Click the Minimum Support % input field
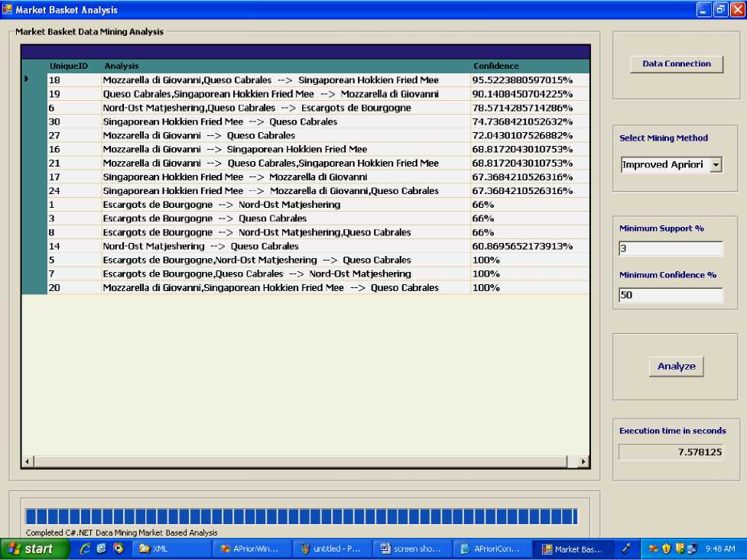Image resolution: width=747 pixels, height=560 pixels. click(x=671, y=248)
